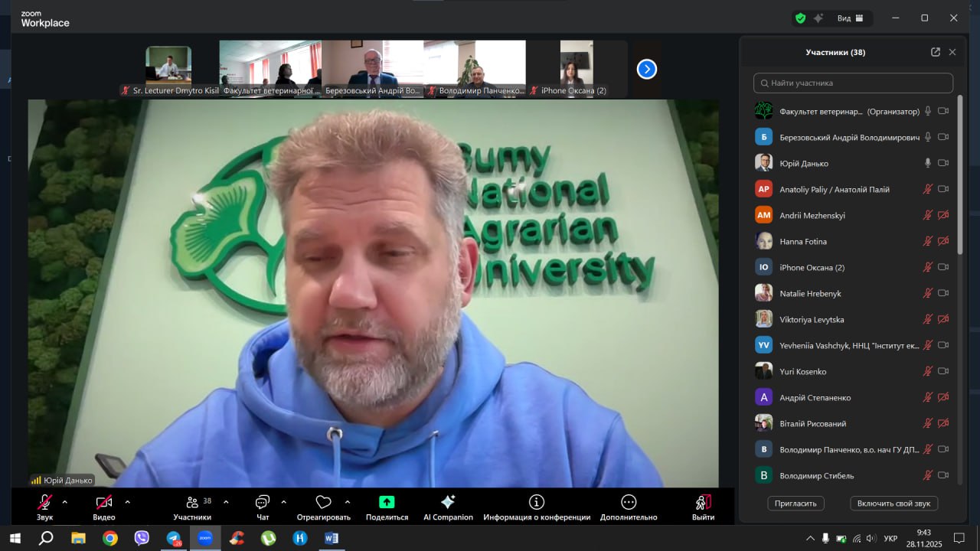Screen dimensions: 980x551
Task: Expand audio options arrow next to Звук
Action: point(64,502)
